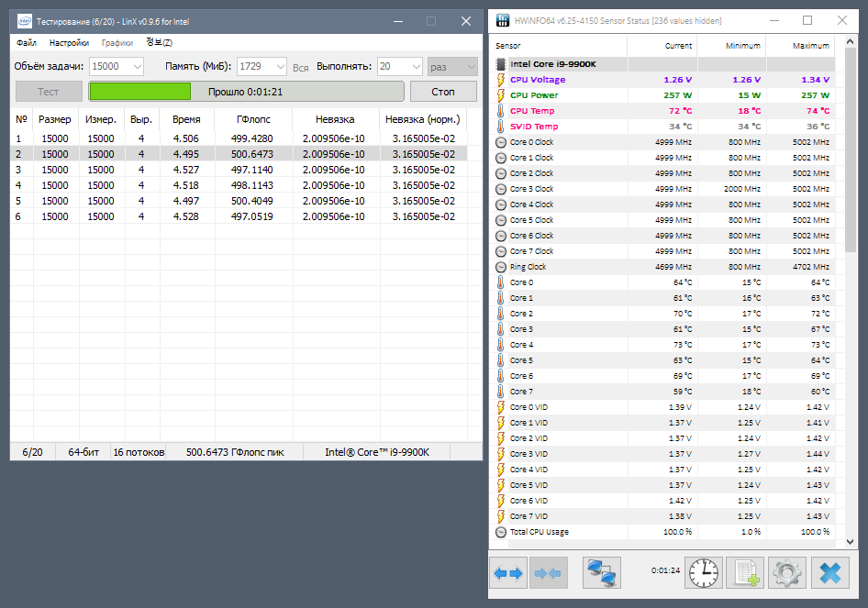868x608 pixels.
Task: Open the Выполнять count dropdown showing 20
Action: [400, 66]
